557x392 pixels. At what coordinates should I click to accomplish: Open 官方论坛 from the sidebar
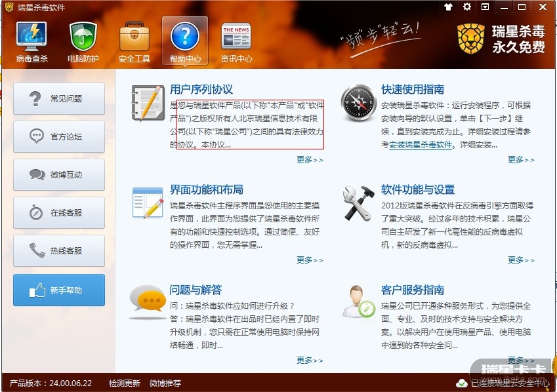59,137
